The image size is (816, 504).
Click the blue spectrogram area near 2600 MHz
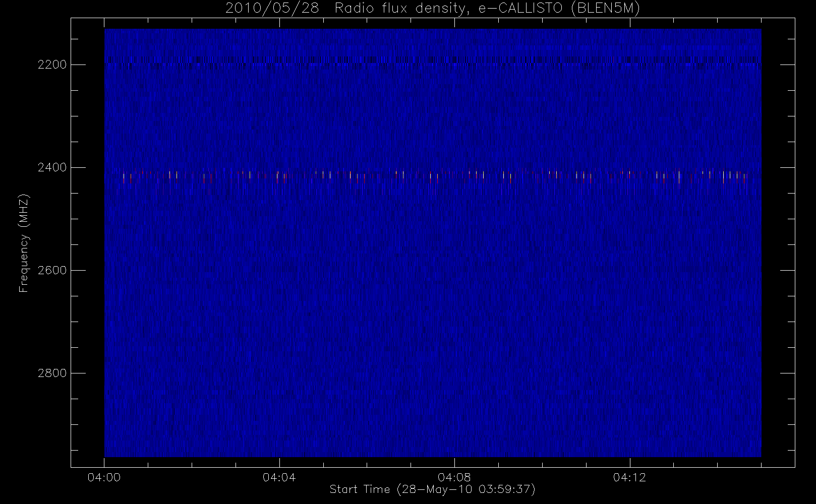[x=433, y=270]
